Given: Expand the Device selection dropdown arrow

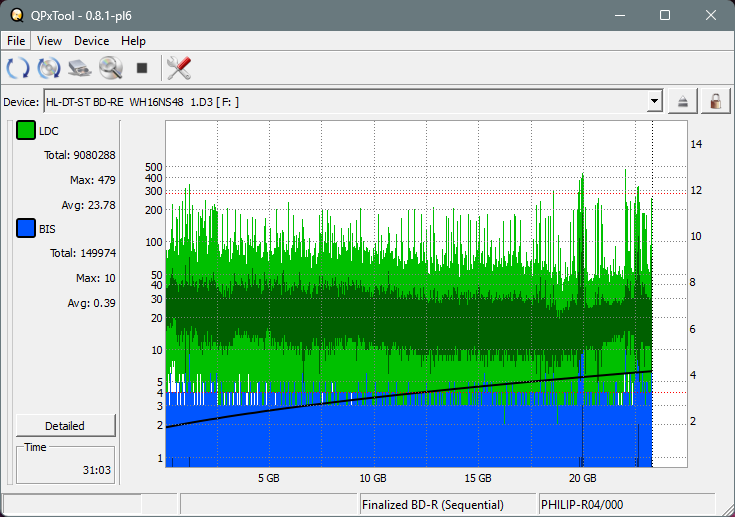Looking at the screenshot, I should tap(654, 102).
